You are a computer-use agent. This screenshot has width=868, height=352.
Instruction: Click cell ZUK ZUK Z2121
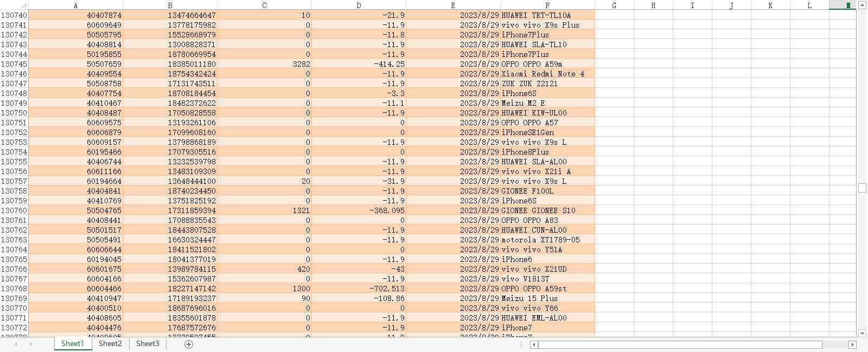coord(547,84)
